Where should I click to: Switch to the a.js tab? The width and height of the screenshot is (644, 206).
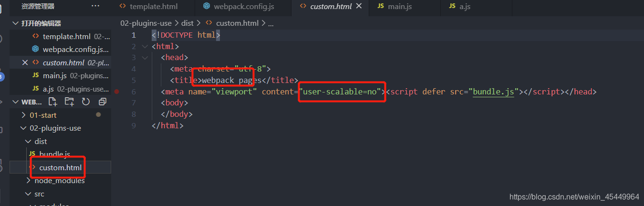pyautogui.click(x=477, y=6)
